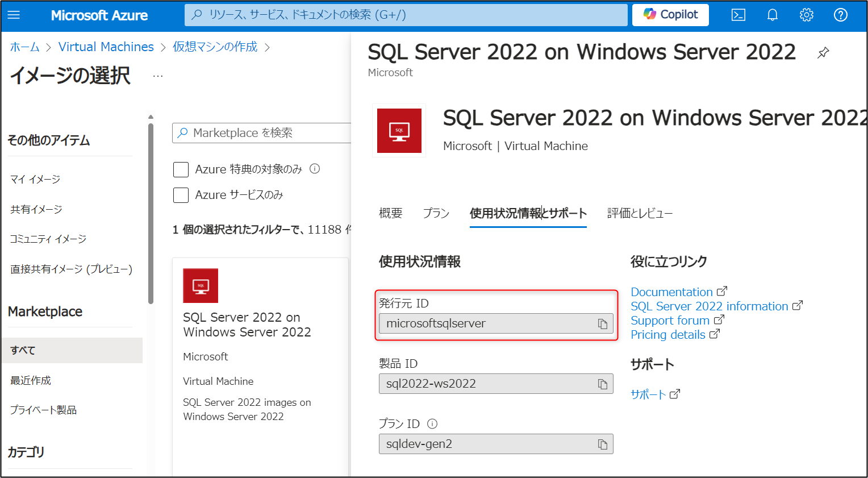Click the scrollbar up arrow in sidebar

[151, 117]
